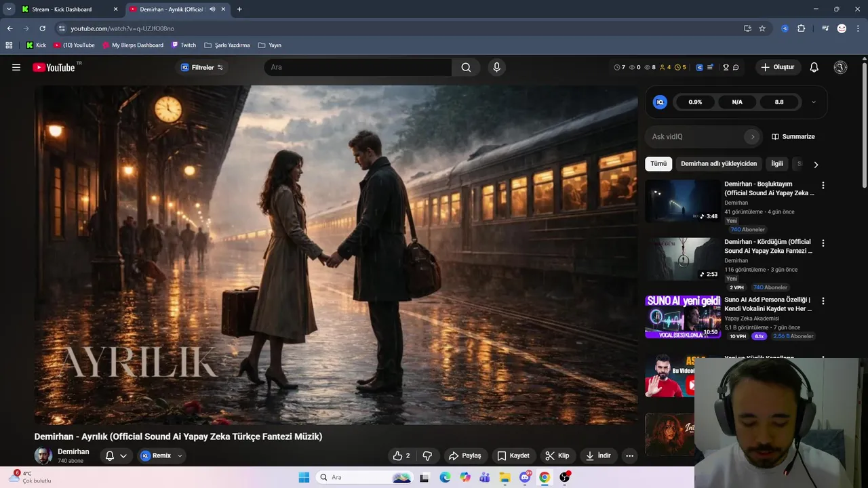Open the YouTube hamburger guide menu

[16, 67]
